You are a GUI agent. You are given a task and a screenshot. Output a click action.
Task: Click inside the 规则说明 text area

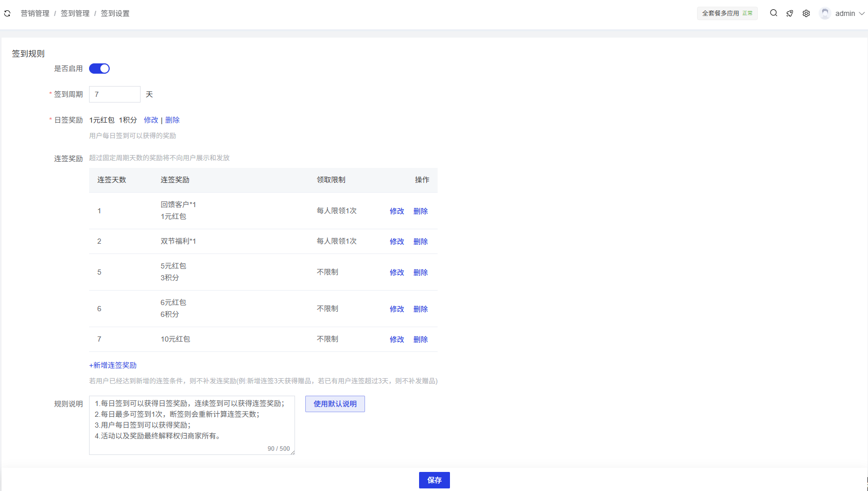pyautogui.click(x=192, y=425)
